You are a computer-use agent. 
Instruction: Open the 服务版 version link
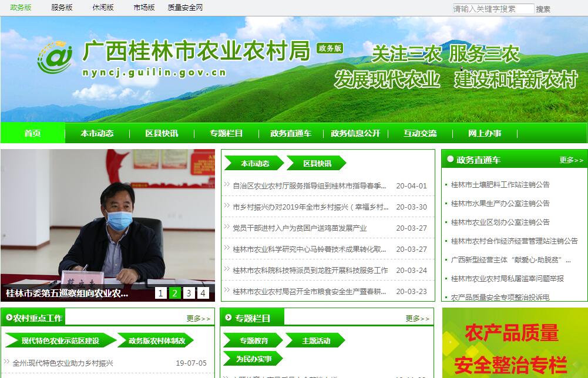62,7
